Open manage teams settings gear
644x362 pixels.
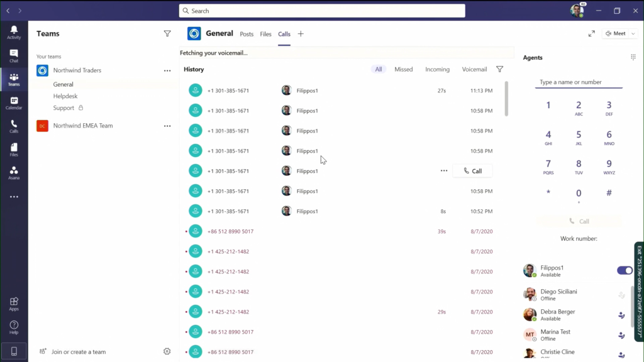(167, 351)
